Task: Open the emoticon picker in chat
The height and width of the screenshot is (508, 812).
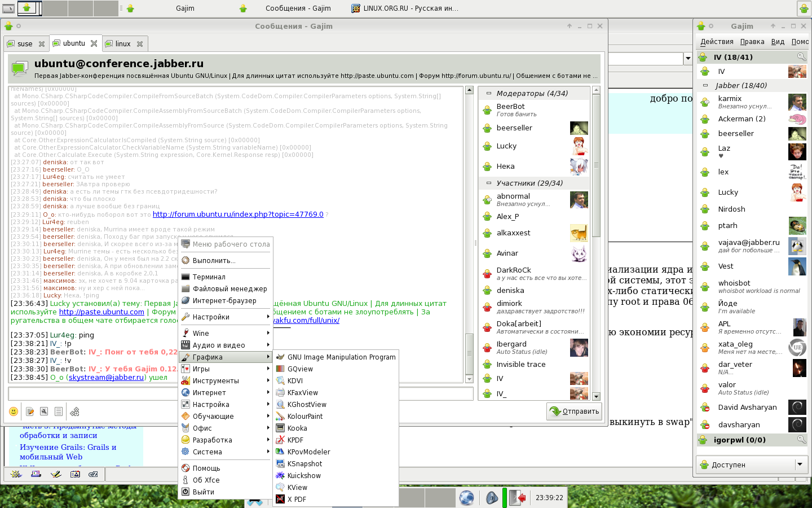Action: pos(14,411)
